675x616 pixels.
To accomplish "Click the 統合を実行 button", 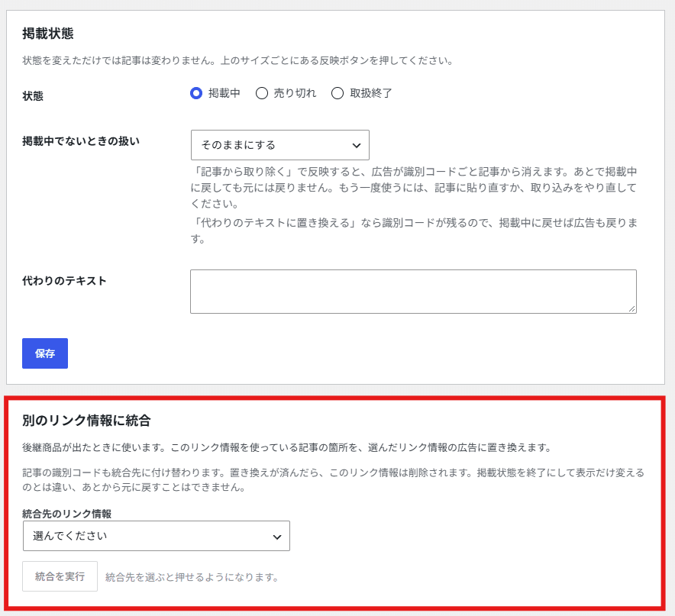I will point(60,576).
